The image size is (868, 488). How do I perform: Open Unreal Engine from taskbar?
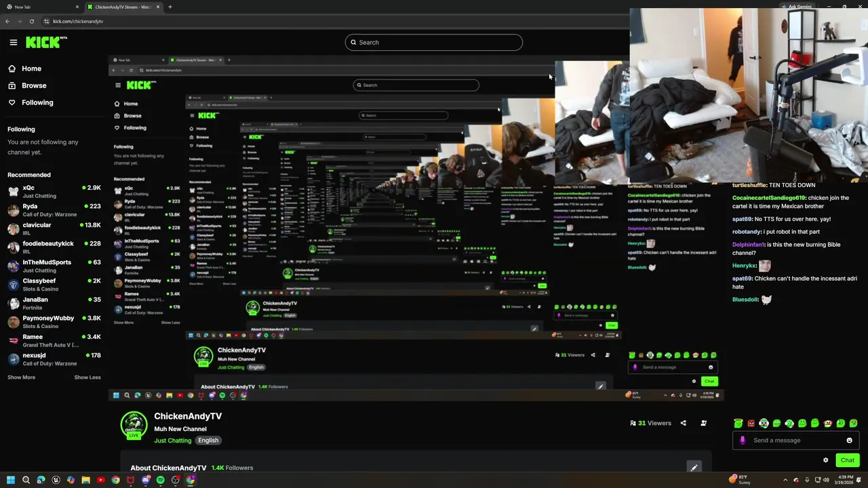(x=56, y=480)
